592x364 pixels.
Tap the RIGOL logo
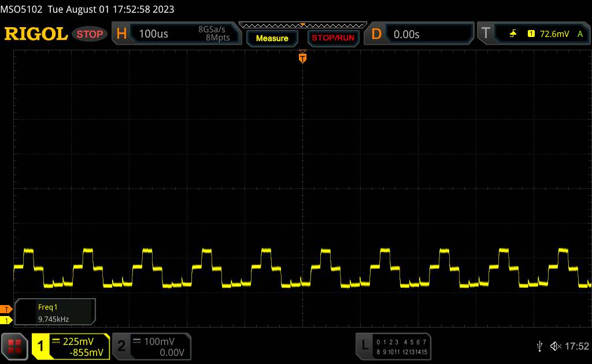click(36, 34)
